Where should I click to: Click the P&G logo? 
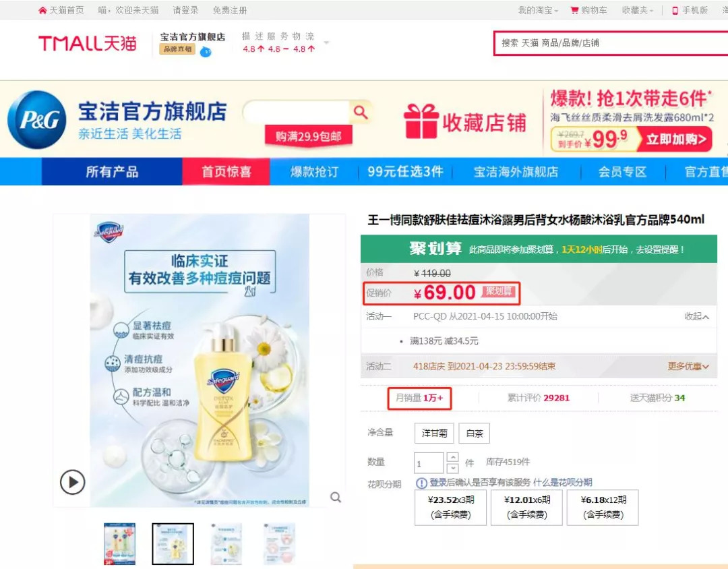click(37, 120)
